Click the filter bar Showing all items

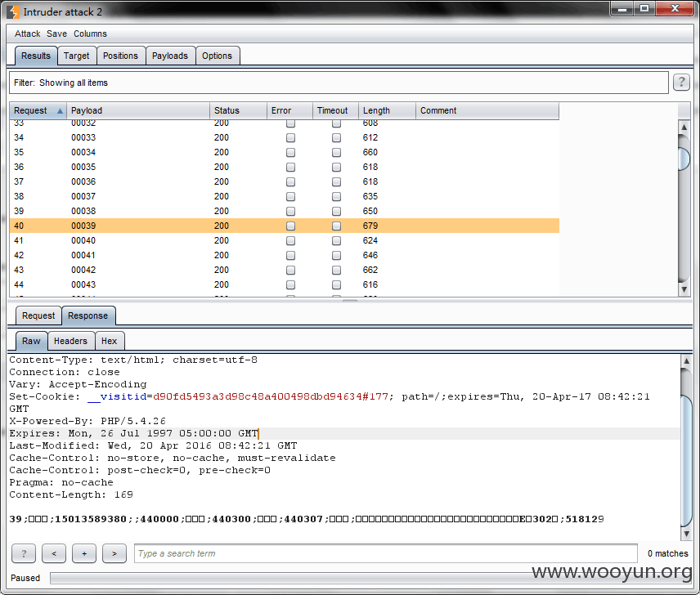click(x=339, y=83)
